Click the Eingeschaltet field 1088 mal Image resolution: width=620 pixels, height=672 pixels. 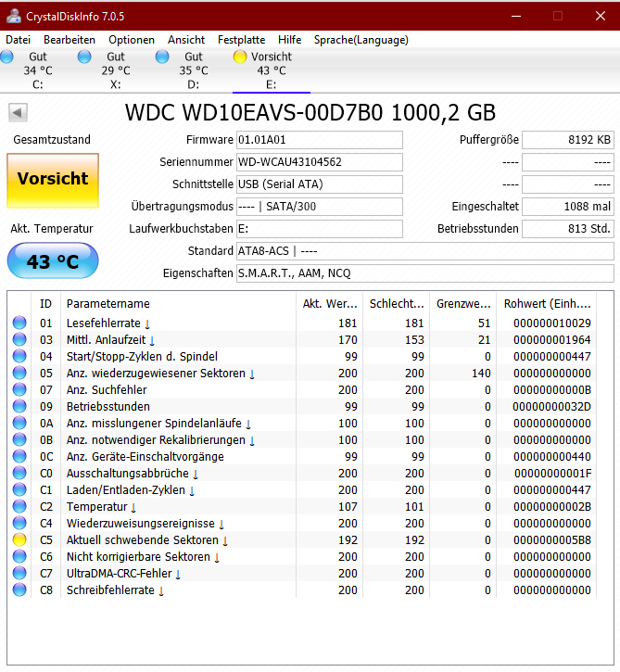pos(568,207)
